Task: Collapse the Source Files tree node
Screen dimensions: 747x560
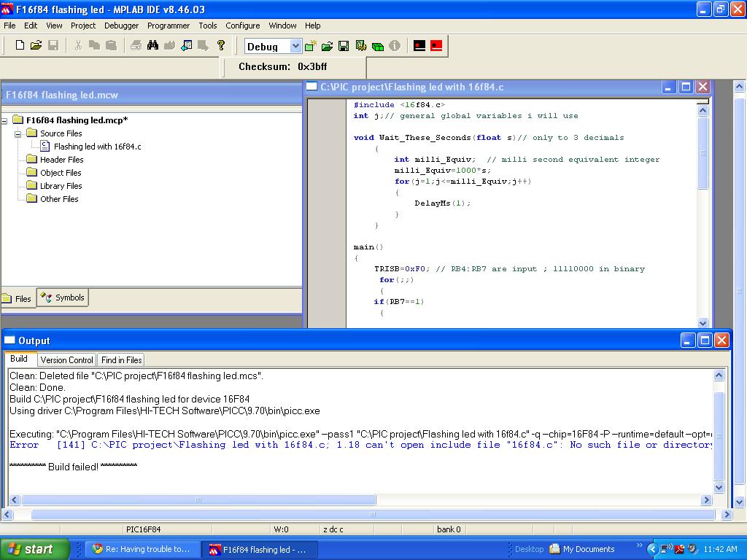Action: point(18,133)
